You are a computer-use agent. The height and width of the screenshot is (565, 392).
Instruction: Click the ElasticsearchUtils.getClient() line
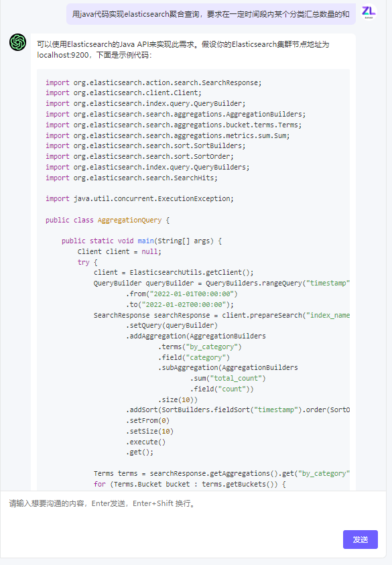coord(174,272)
